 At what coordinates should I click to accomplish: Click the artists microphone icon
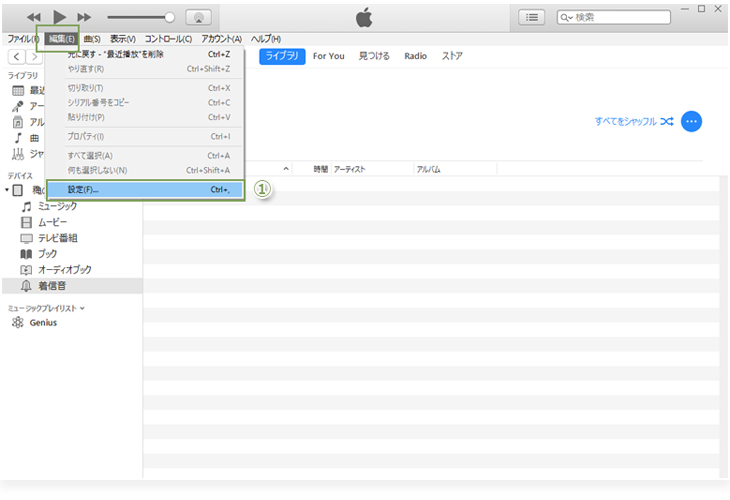[18, 106]
